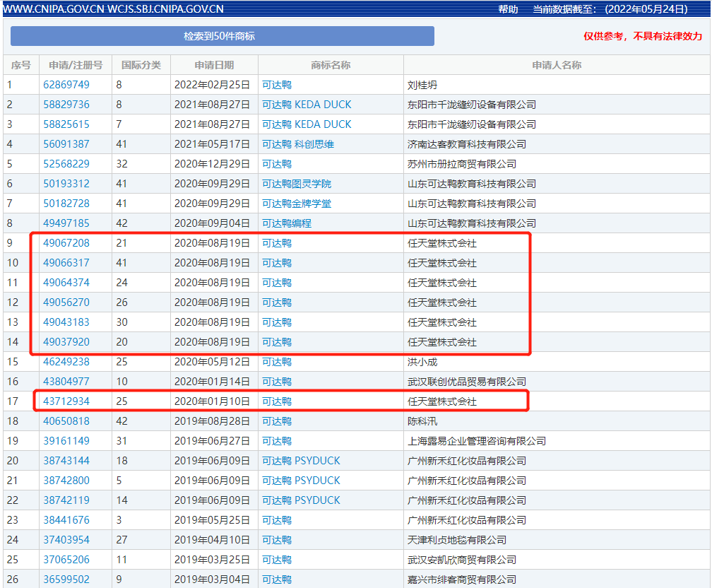The height and width of the screenshot is (588, 712).
Task: Click the WWW.CNIPA.GOV.CN header text
Action: (54, 9)
